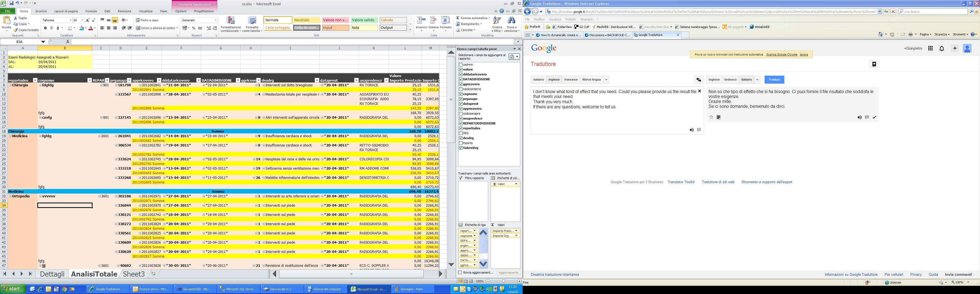Open Google apps grid icon
Screen dimensions: 980x294
click(930, 48)
